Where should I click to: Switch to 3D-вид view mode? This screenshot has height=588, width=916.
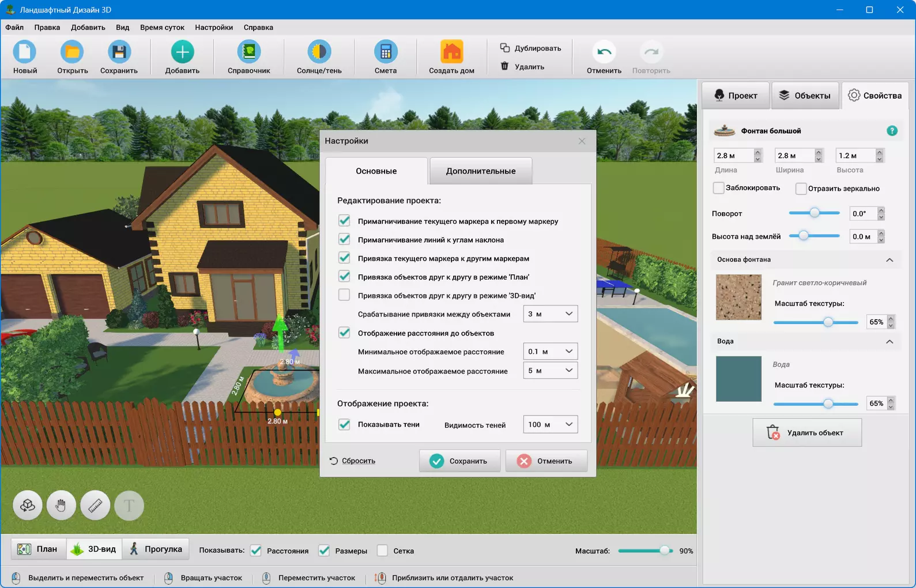click(x=95, y=549)
